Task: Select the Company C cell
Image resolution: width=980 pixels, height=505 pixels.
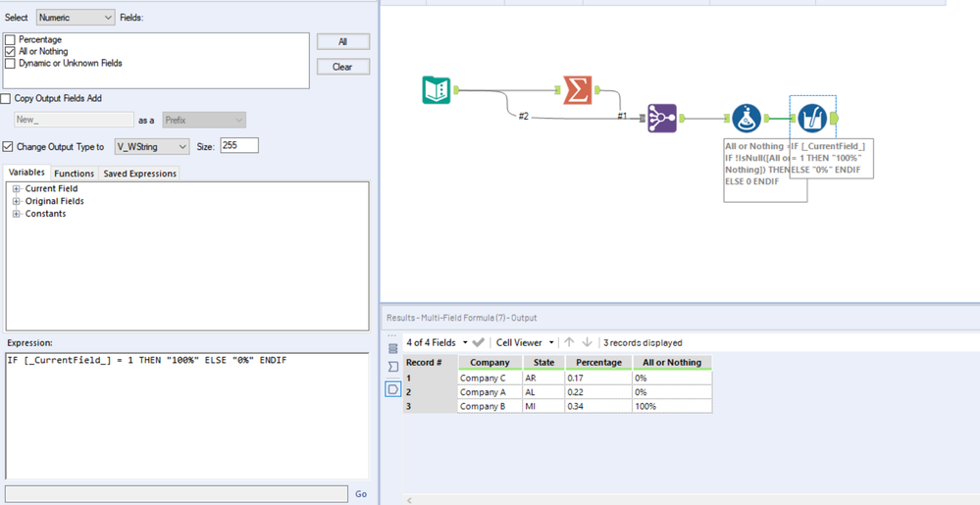Action: (490, 379)
